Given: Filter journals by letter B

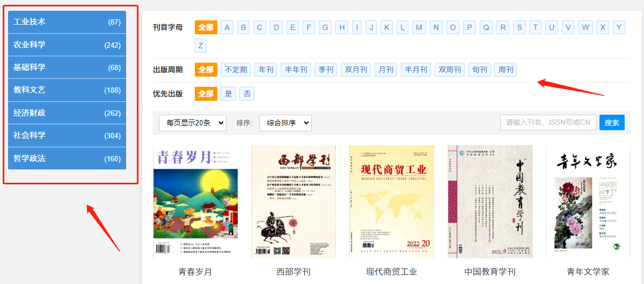Looking at the screenshot, I should pyautogui.click(x=244, y=27).
